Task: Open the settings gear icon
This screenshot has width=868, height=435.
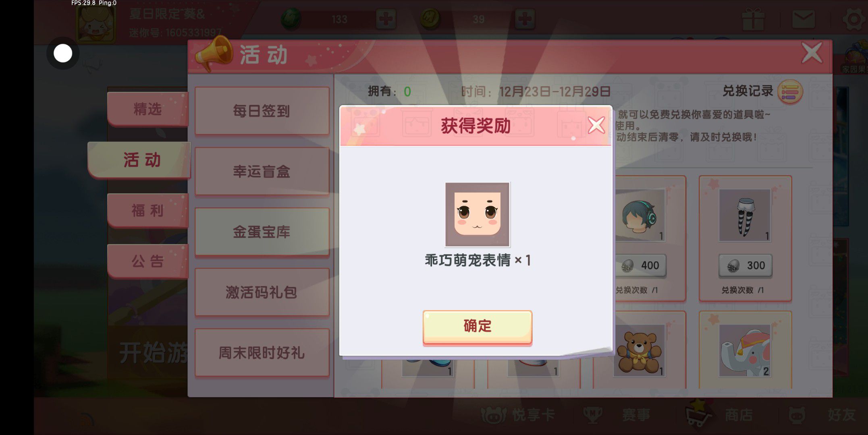Action: pos(853,19)
